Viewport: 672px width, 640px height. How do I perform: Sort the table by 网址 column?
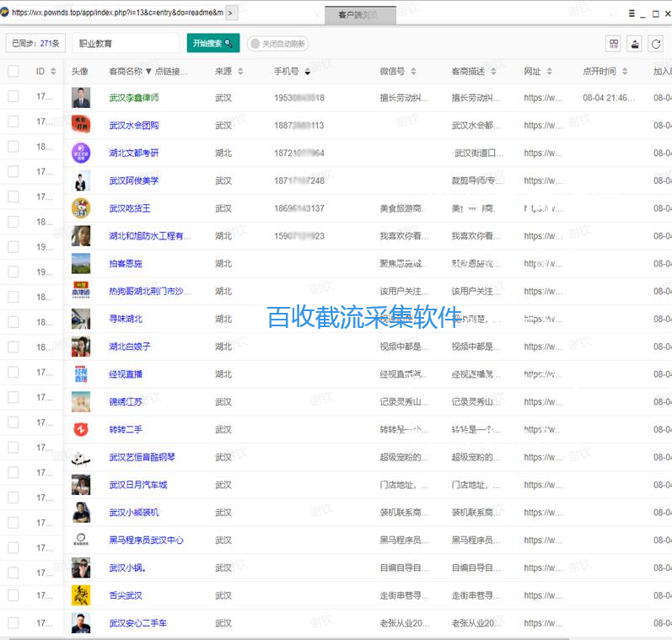click(x=550, y=71)
